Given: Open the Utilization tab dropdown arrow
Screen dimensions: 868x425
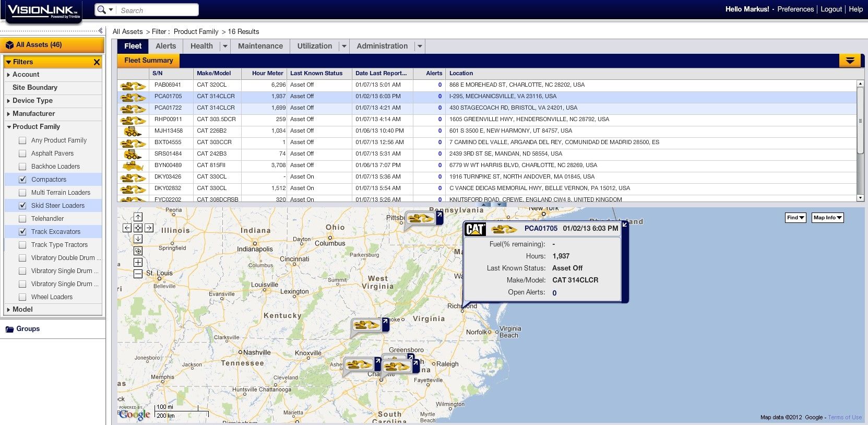Looking at the screenshot, I should pos(344,46).
